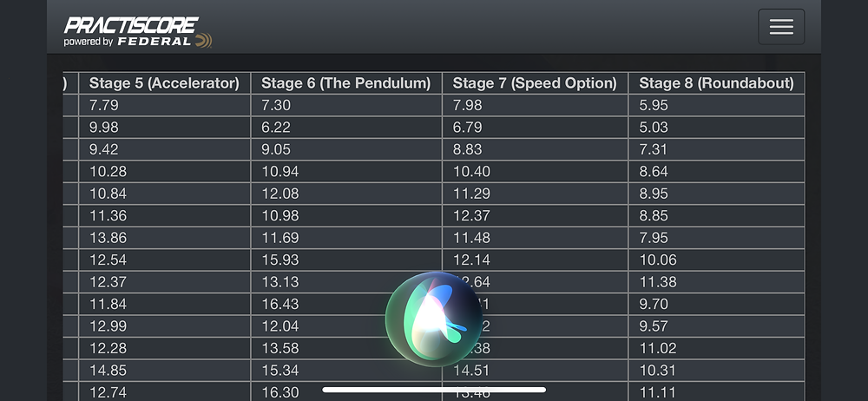Click the 10.06 time in Stage 8
The height and width of the screenshot is (401, 868).
658,260
